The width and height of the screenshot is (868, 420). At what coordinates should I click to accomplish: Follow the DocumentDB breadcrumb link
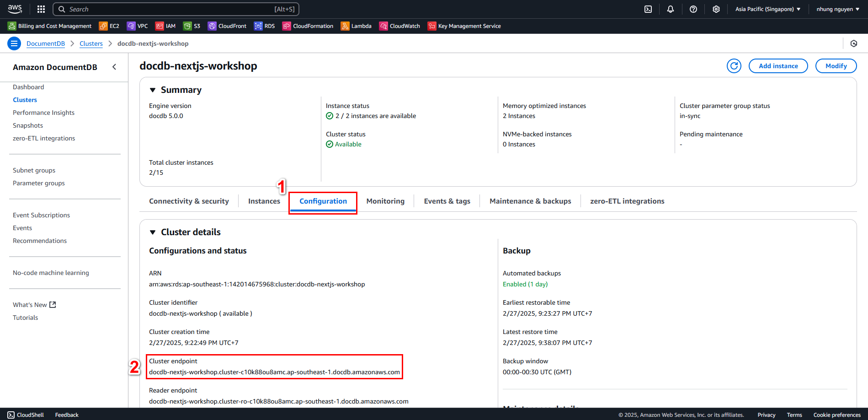[46, 43]
